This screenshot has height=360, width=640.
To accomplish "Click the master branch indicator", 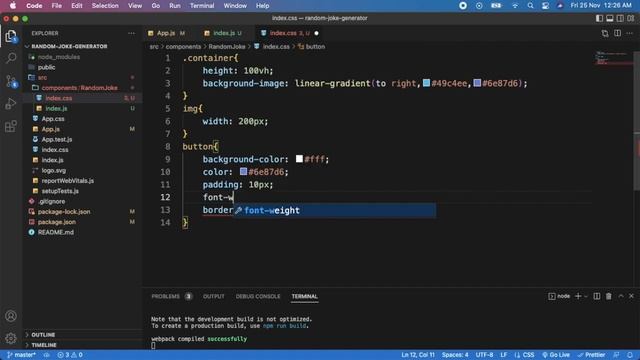I will 21,355.
